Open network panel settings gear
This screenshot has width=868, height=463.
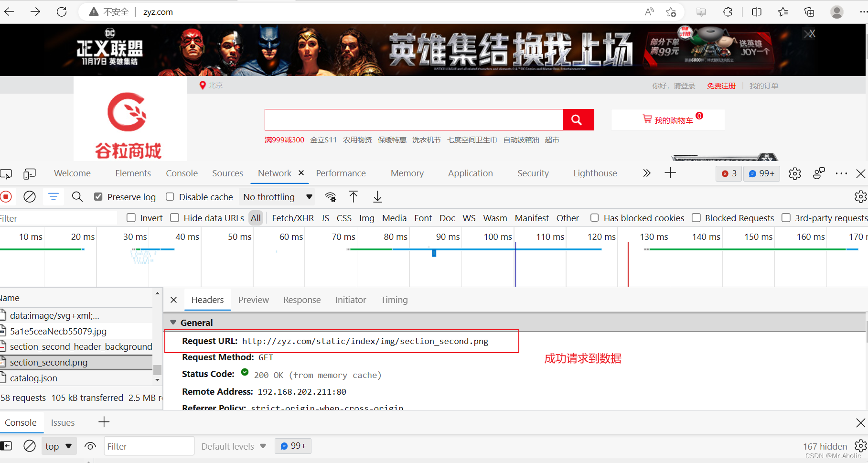tap(860, 197)
